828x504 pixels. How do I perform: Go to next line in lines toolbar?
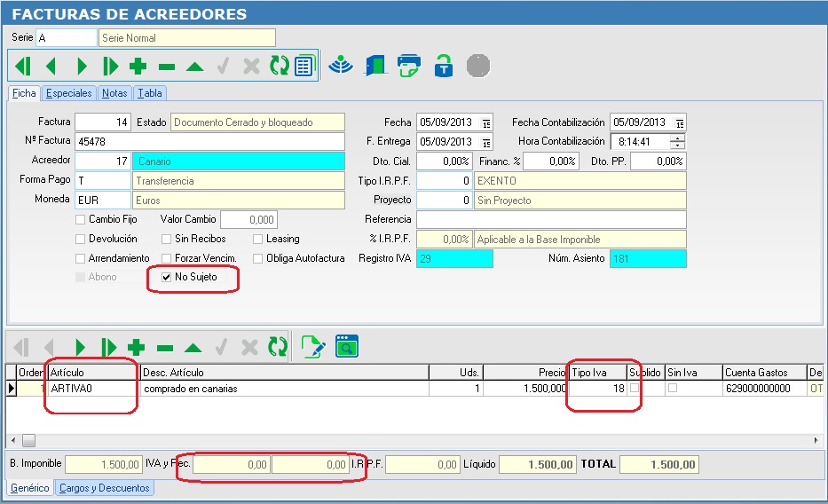pos(80,347)
